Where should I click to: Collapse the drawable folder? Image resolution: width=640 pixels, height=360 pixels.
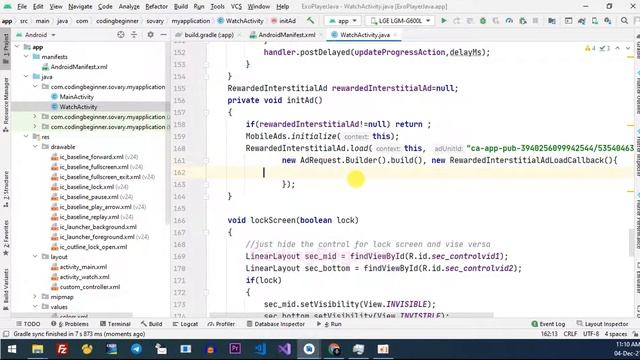tap(35, 147)
